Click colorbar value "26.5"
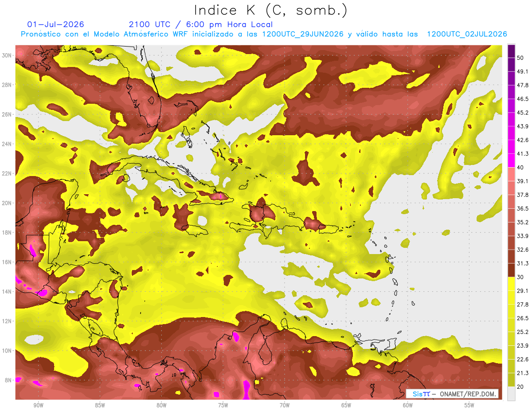This screenshot has width=532, height=411. click(x=523, y=318)
